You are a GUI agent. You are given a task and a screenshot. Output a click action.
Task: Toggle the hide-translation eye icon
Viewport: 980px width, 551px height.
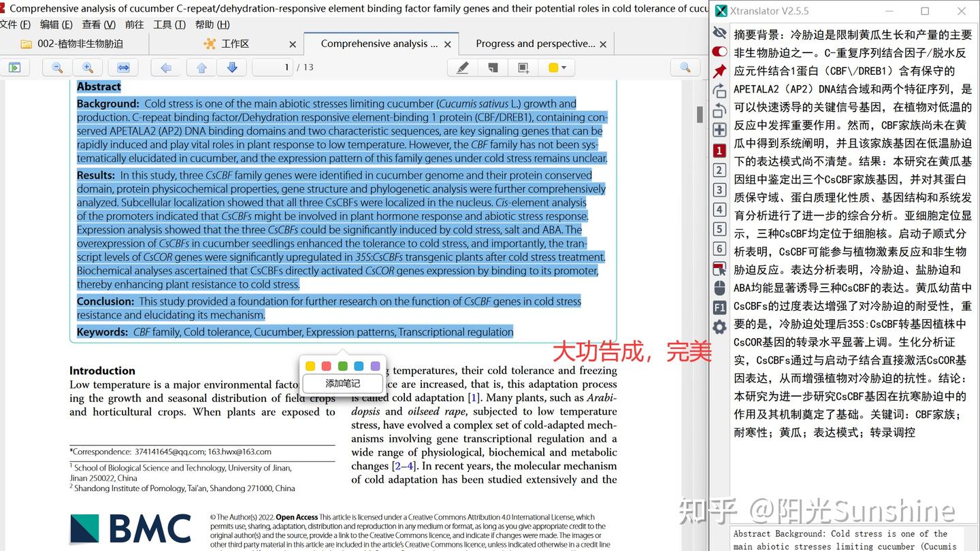tap(719, 31)
